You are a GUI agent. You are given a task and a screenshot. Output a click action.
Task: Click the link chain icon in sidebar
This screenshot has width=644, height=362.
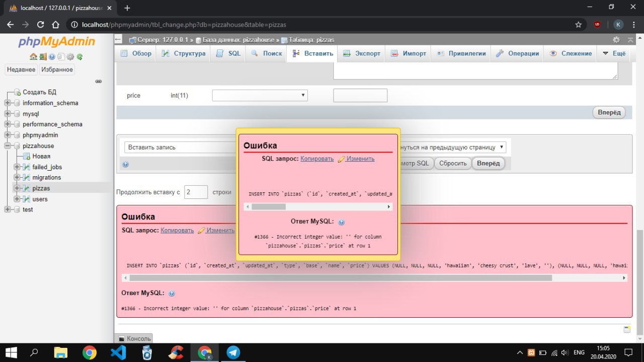(x=99, y=81)
